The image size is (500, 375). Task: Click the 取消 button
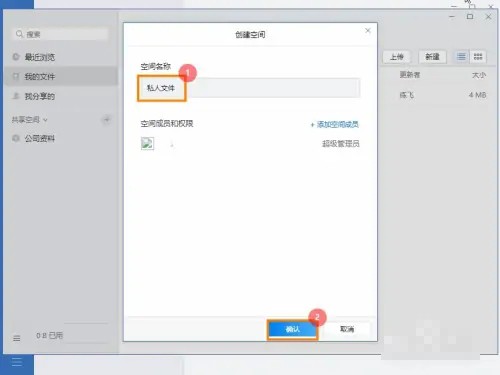(347, 329)
